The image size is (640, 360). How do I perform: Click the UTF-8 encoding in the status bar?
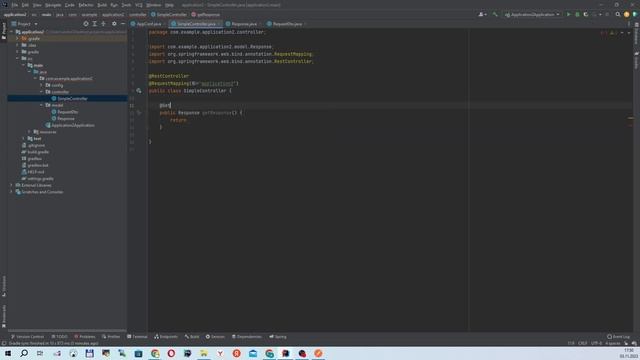point(596,343)
